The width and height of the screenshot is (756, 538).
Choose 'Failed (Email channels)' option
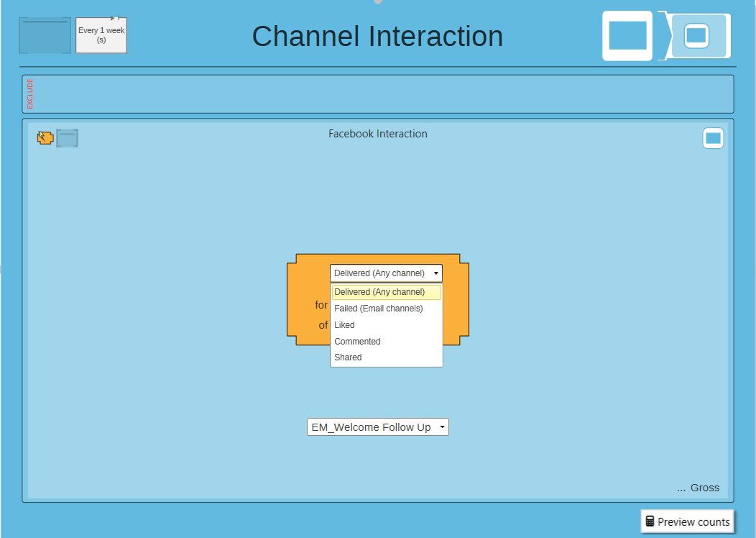click(x=386, y=309)
